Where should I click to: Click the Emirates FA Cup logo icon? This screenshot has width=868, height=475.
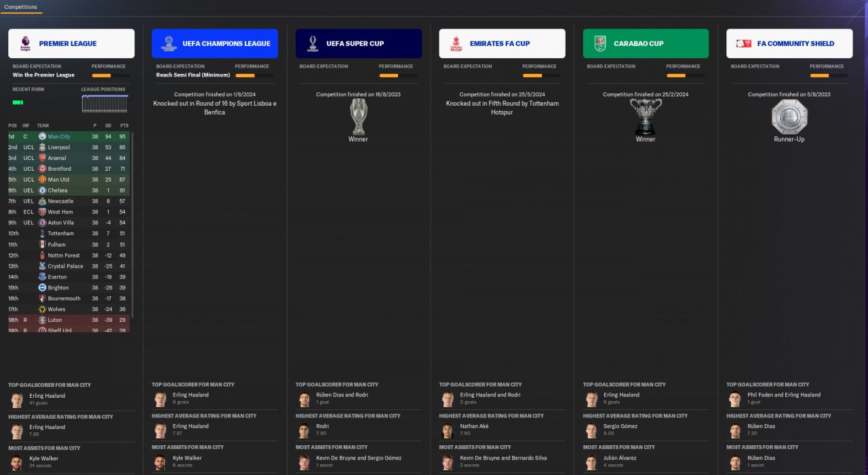tap(456, 43)
